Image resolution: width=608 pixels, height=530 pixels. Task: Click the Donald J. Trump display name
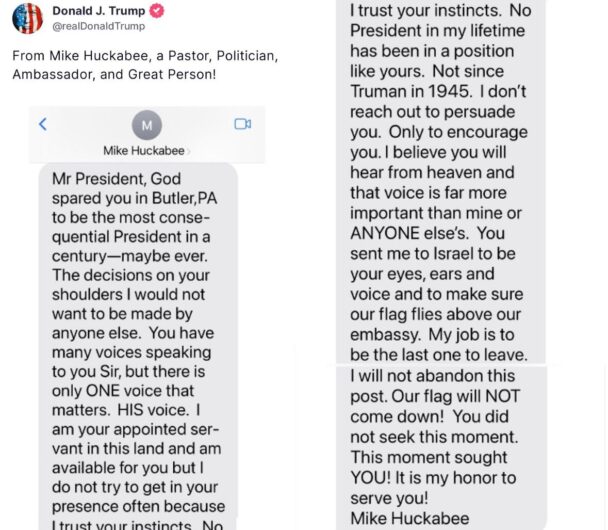98,11
